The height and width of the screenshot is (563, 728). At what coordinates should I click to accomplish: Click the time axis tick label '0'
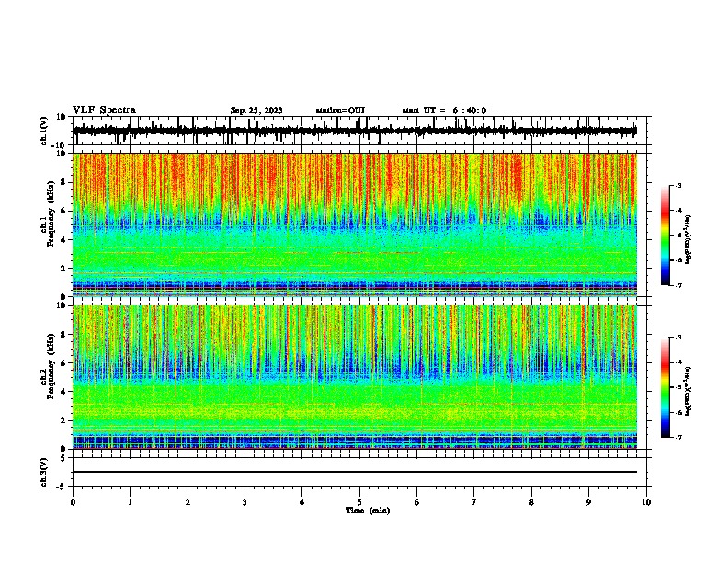(73, 502)
